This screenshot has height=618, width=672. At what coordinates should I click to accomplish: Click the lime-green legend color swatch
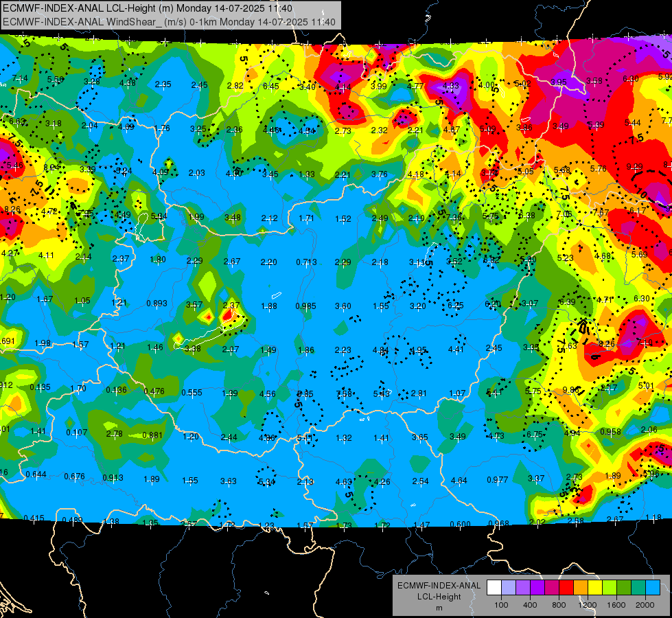click(610, 588)
